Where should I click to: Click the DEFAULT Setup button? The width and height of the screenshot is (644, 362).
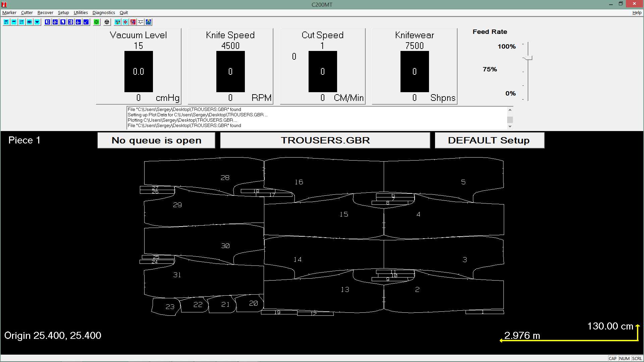(x=489, y=140)
